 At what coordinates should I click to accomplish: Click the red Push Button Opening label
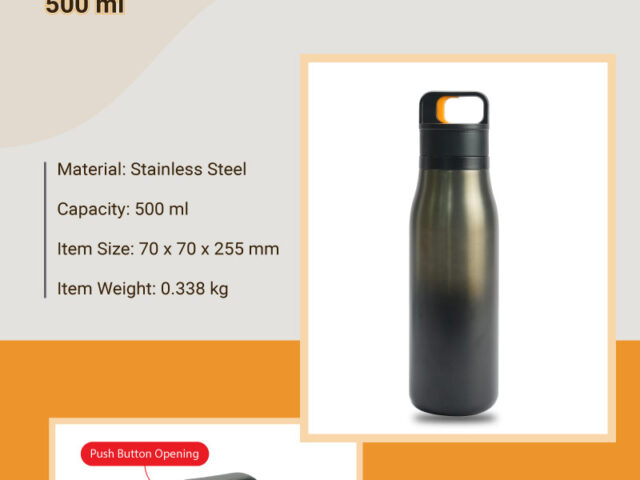pos(144,454)
